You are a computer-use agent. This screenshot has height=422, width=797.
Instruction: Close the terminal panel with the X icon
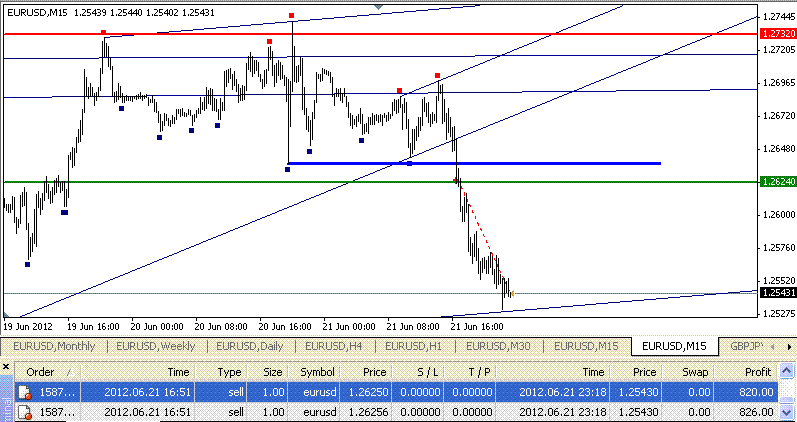point(6,367)
